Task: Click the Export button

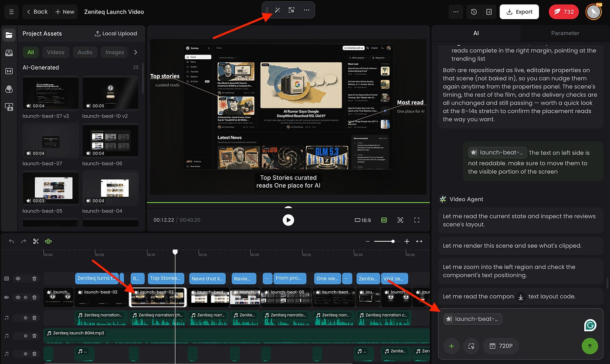Action: [x=519, y=12]
